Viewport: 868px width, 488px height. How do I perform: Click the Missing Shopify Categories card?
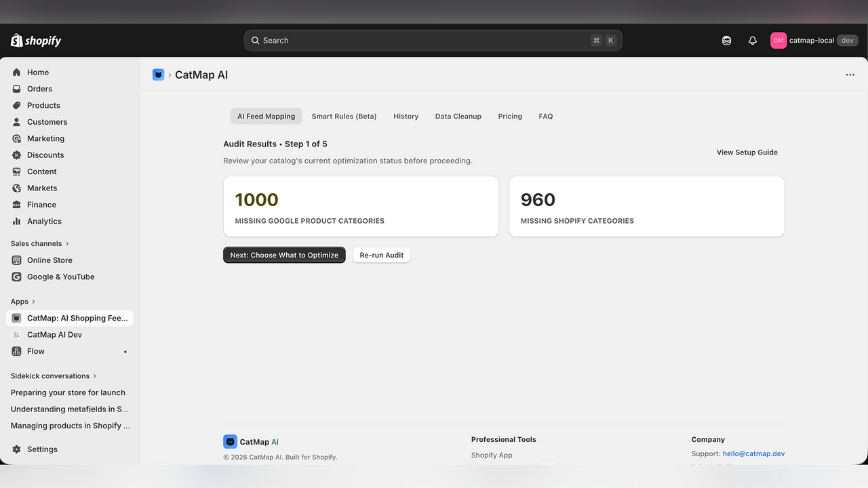click(x=646, y=207)
